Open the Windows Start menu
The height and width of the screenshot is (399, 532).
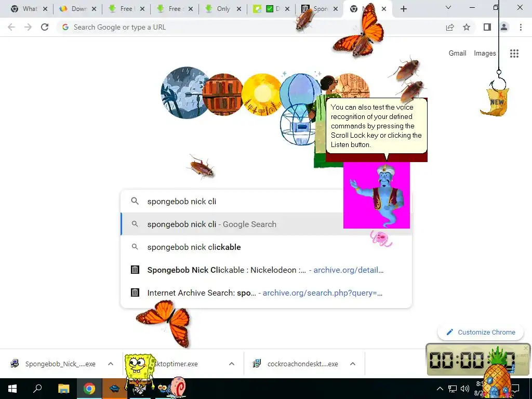tap(12, 389)
